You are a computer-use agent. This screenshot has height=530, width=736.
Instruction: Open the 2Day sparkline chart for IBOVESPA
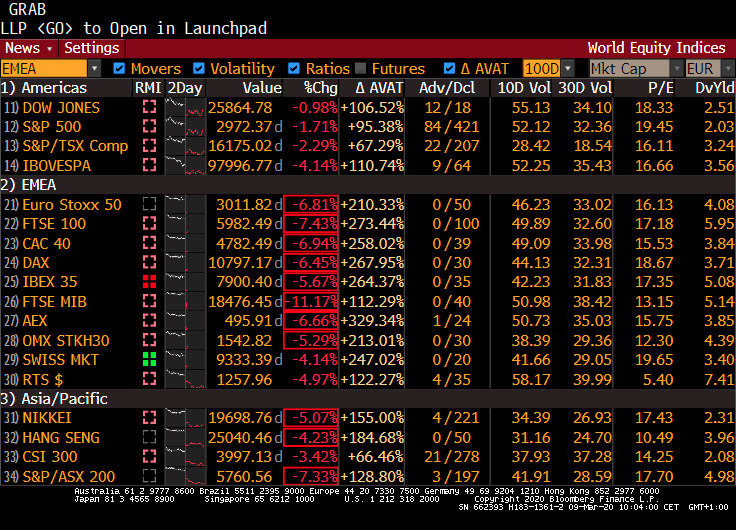(x=185, y=165)
